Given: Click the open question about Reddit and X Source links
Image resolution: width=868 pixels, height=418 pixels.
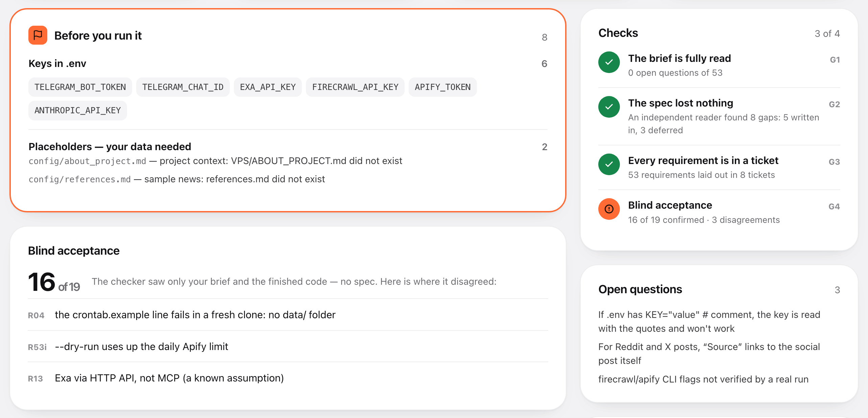Looking at the screenshot, I should tap(709, 354).
